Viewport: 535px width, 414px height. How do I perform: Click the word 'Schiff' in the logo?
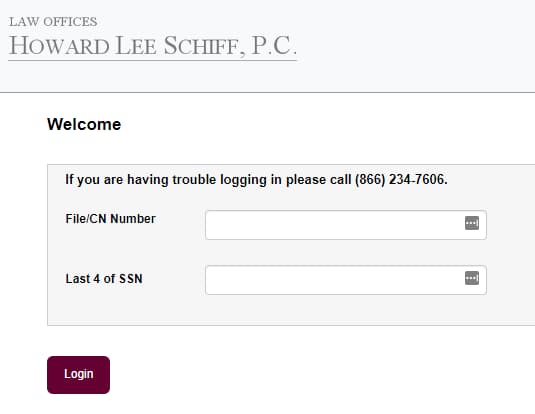(204, 46)
